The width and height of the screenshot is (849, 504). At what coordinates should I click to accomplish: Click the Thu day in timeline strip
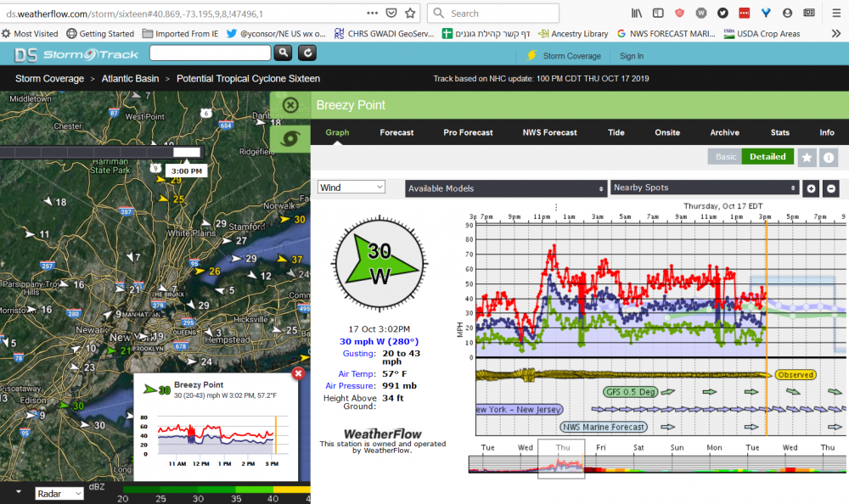click(563, 448)
